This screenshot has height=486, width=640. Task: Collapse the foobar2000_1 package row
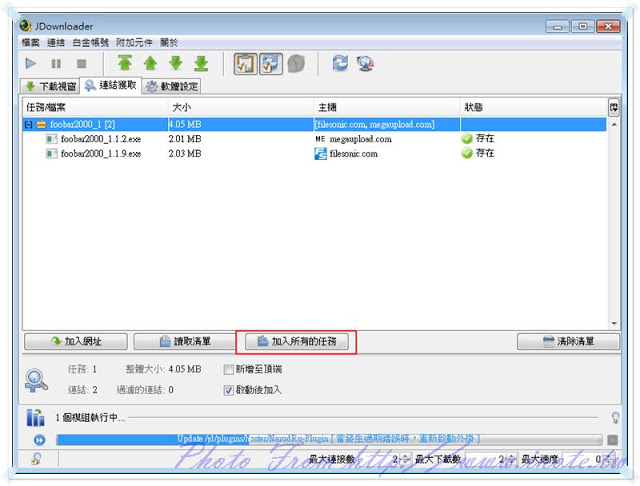point(28,124)
